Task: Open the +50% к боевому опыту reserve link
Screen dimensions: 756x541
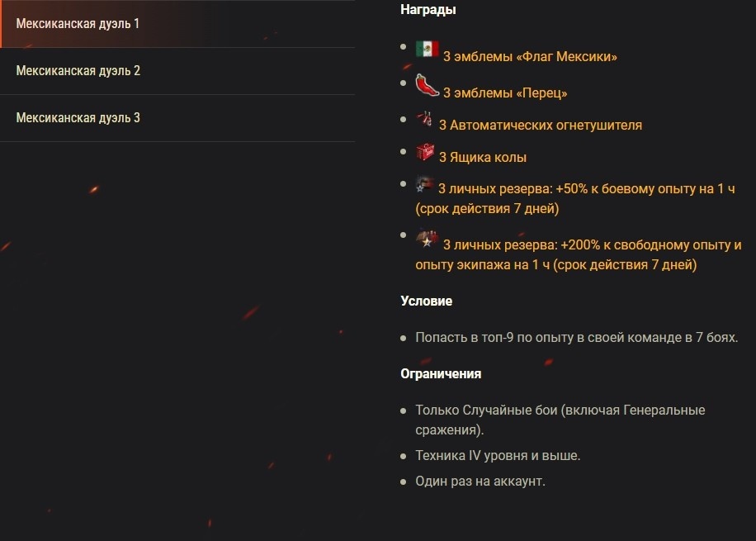Action: [x=575, y=199]
